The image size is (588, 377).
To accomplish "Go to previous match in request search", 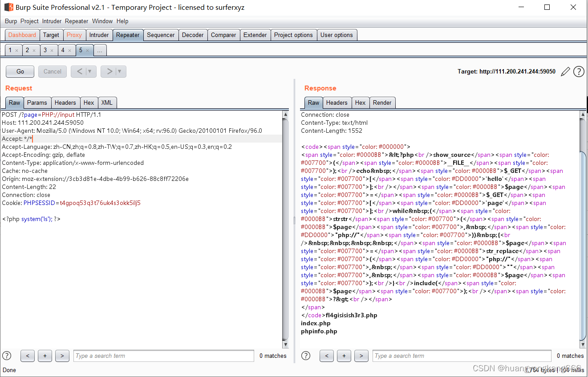I will pos(28,356).
